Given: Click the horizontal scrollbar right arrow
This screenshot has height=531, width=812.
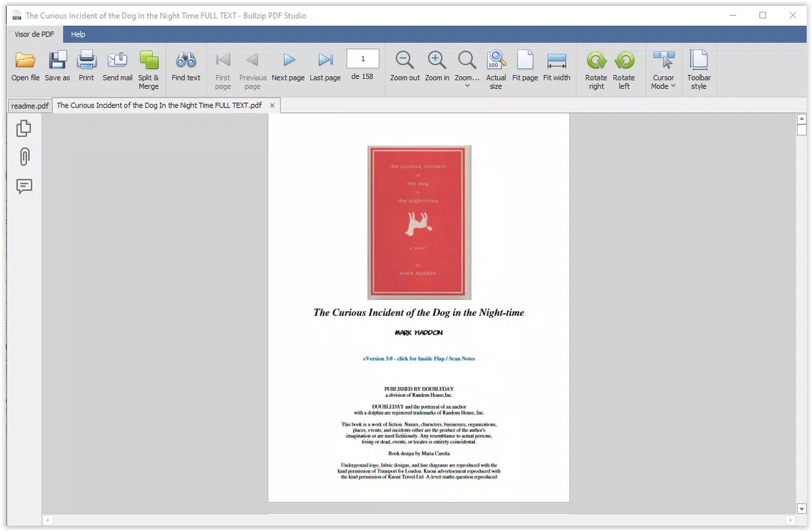Looking at the screenshot, I should click(x=790, y=520).
